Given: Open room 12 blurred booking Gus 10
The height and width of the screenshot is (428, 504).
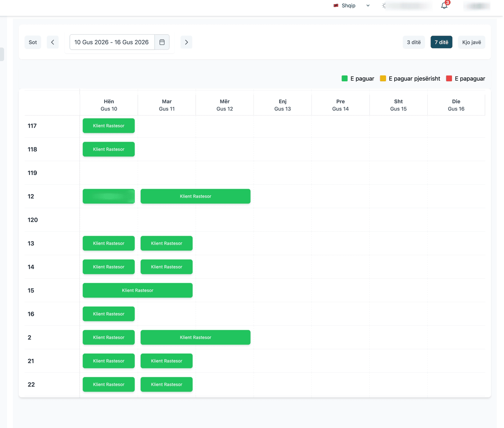Looking at the screenshot, I should (x=109, y=196).
